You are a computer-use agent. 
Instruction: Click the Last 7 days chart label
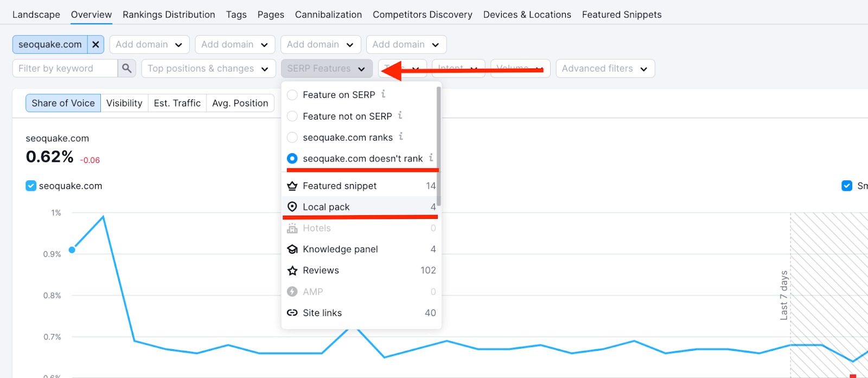pyautogui.click(x=784, y=295)
